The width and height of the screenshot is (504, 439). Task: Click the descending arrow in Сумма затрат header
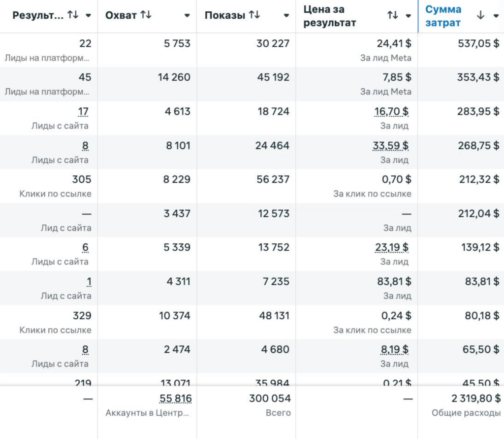tap(481, 15)
